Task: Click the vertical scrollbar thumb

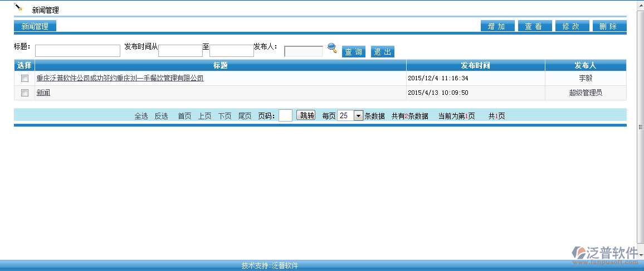Action: (x=641, y=128)
